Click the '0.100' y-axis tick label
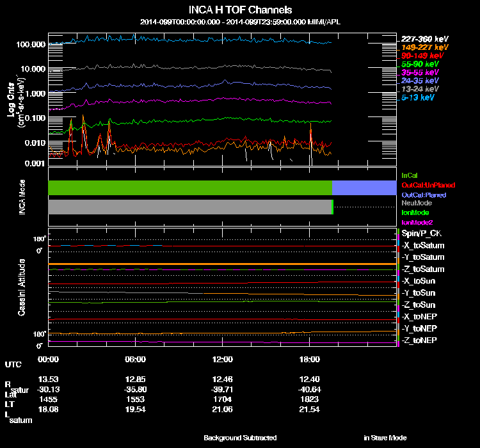The image size is (480, 448). (x=35, y=118)
